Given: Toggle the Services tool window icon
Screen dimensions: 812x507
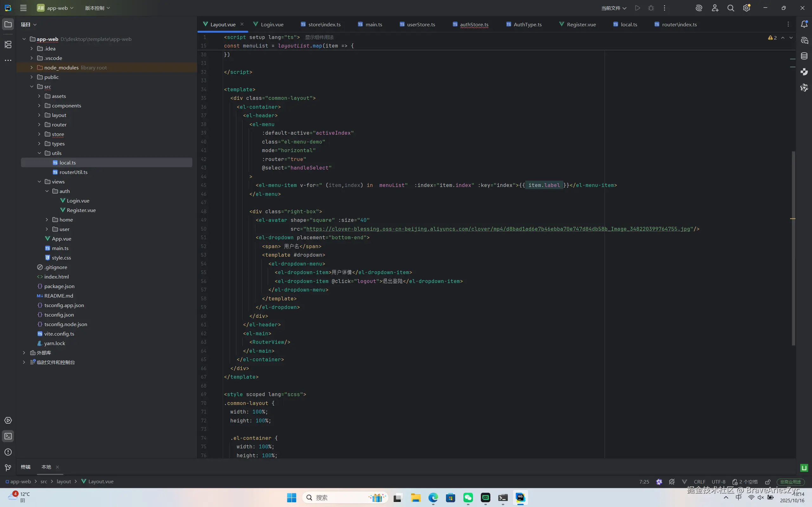Looking at the screenshot, I should click(8, 420).
